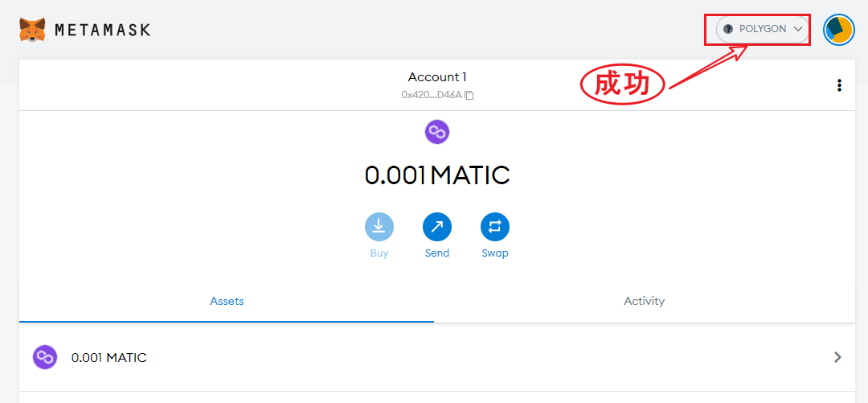Switch to the Assets tab
Viewport: 868px width, 403px height.
pos(227,301)
